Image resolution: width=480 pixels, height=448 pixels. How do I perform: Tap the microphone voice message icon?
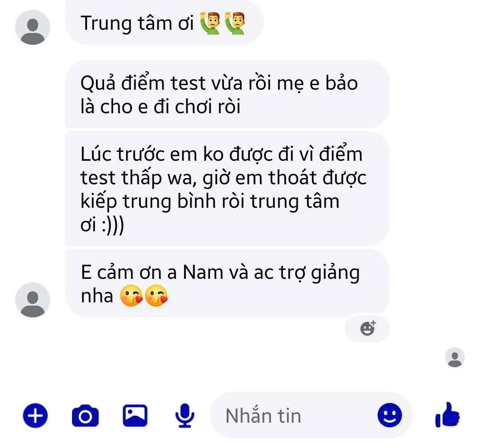[x=184, y=416]
